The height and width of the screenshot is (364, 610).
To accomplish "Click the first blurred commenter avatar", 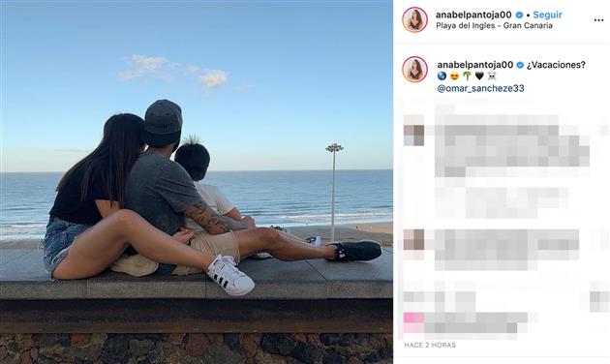I will [414, 135].
